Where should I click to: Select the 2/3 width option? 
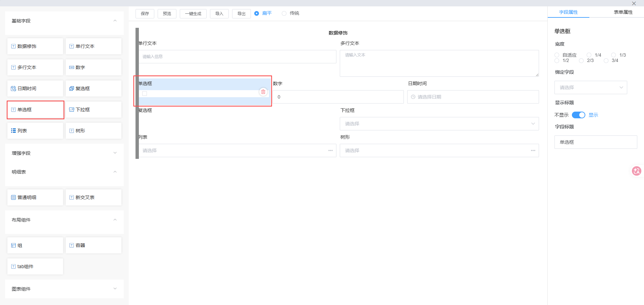pyautogui.click(x=581, y=61)
